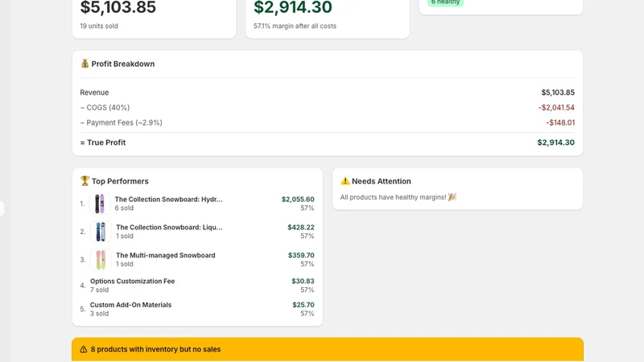Click the money bag Profit Breakdown icon
The width and height of the screenshot is (644, 362).
pos(85,64)
